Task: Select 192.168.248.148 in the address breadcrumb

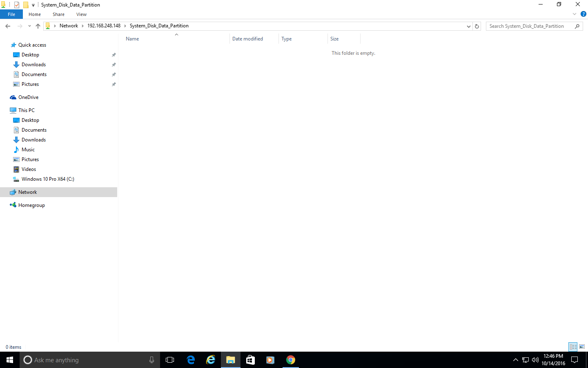Action: click(104, 26)
